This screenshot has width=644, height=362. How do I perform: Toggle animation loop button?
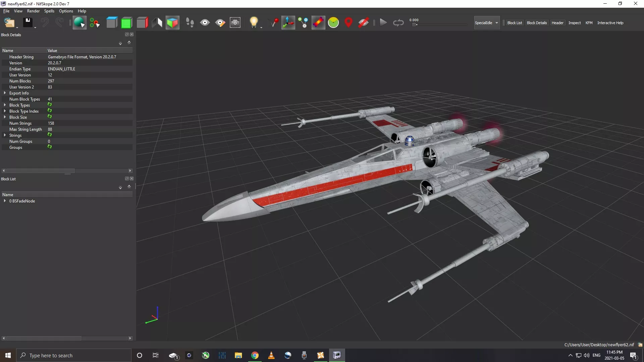click(398, 23)
